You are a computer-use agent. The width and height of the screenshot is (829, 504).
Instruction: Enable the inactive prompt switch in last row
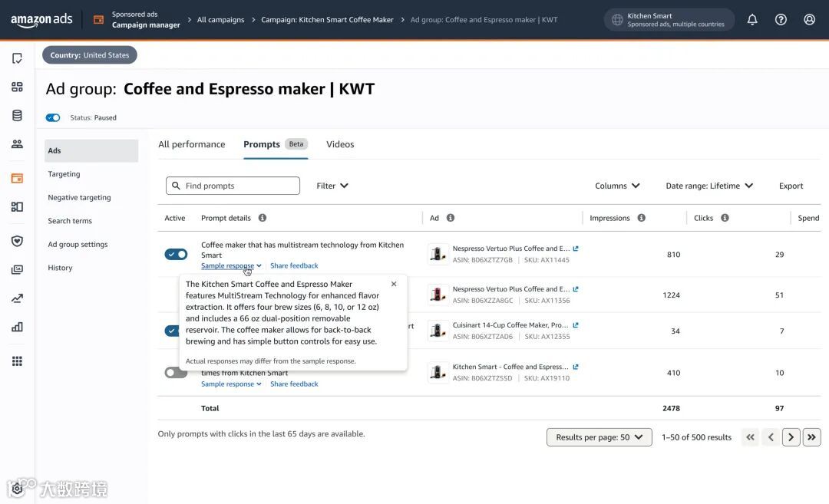tap(176, 373)
